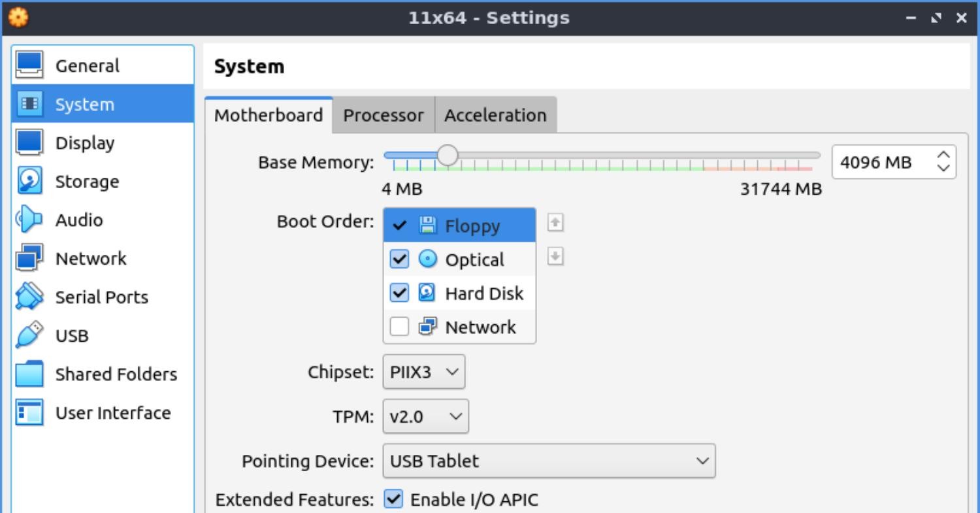Open the General settings icon
This screenshot has height=513, width=980.
point(29,65)
